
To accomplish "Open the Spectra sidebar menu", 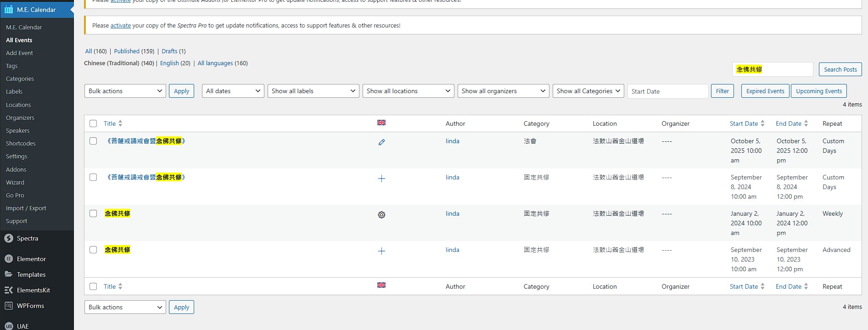I will [x=28, y=238].
